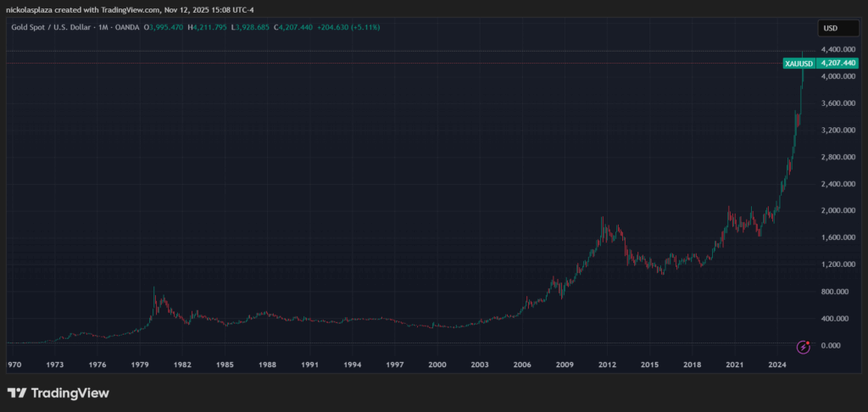Click the 4,207.440 current price label
868x412 pixels.
838,64
